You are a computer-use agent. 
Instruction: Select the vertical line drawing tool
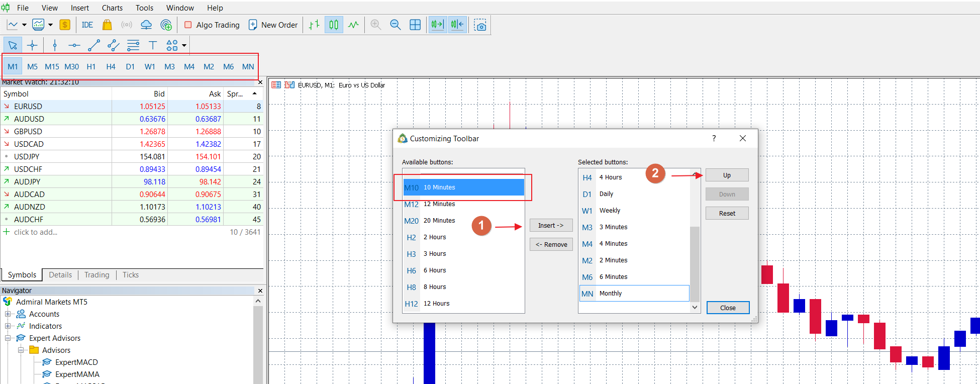coord(55,45)
